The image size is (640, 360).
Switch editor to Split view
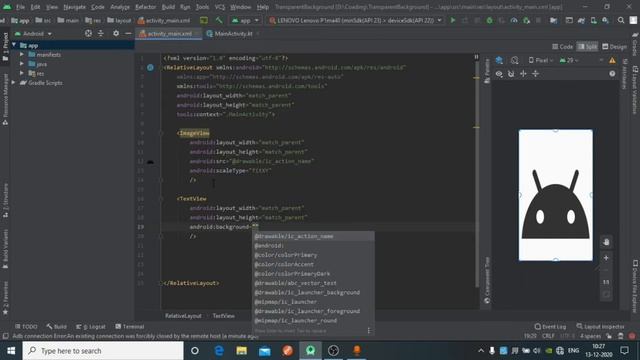[587, 47]
